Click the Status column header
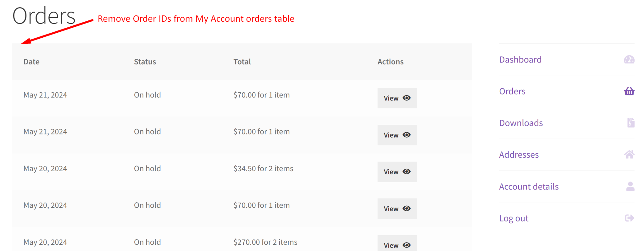This screenshot has height=251, width=644. point(145,62)
